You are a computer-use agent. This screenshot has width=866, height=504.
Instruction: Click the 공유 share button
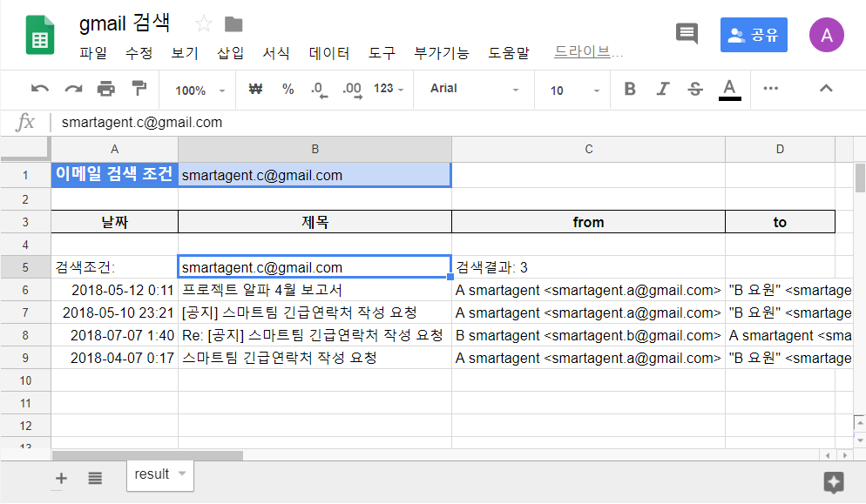753,34
